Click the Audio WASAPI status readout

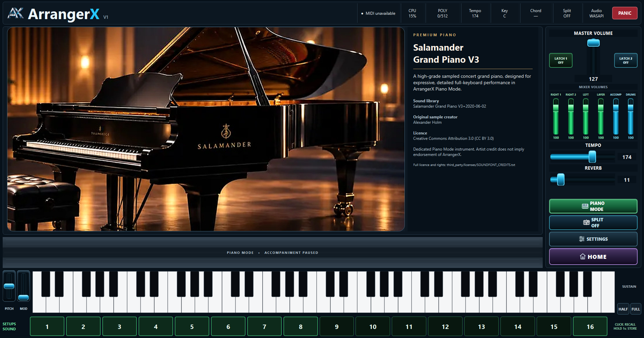[596, 13]
